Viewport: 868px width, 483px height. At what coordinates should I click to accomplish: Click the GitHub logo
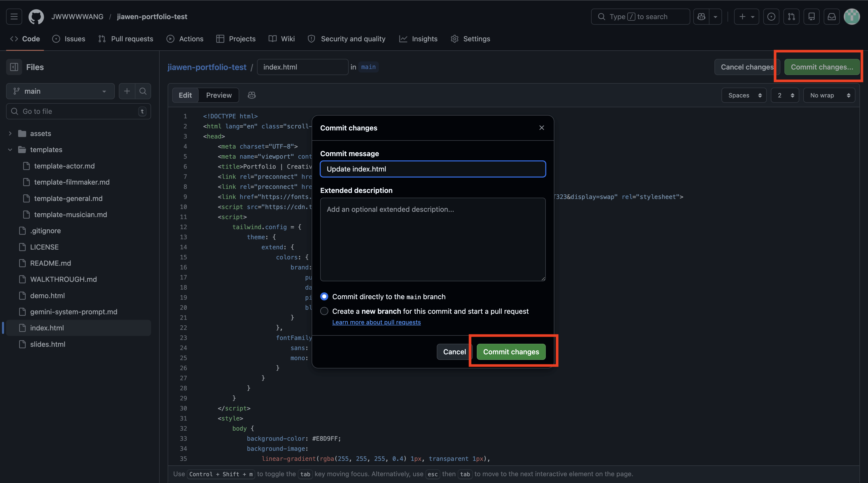36,16
